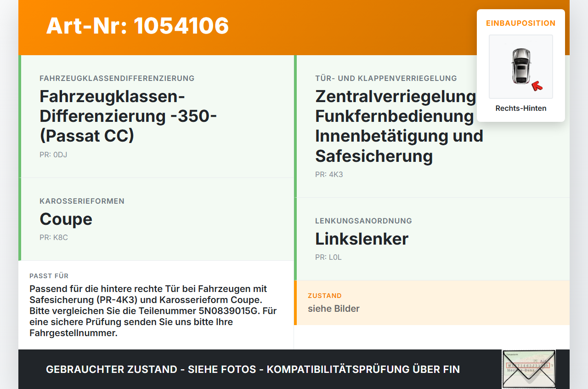Click the GEBRAUCHTER ZUSTAND footer banner text
Viewport: 588px width, 389px height.
tap(253, 369)
